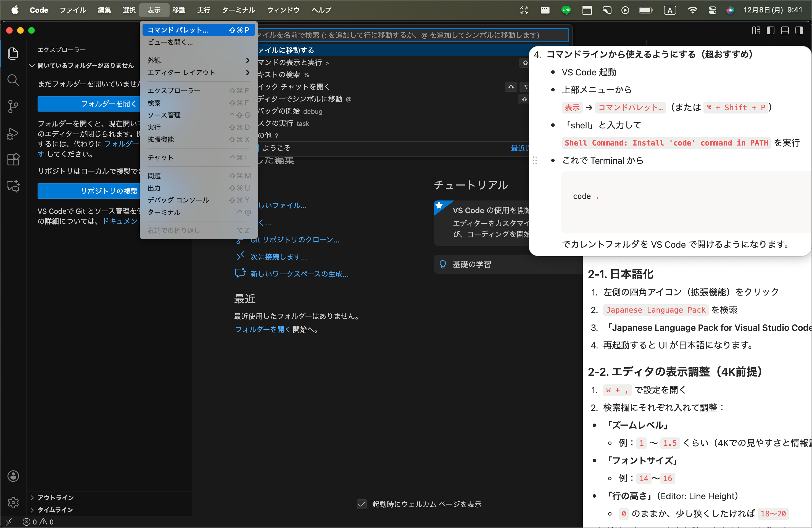Image resolution: width=812 pixels, height=528 pixels.
Task: Click the errors and warnings status bar indicator
Action: click(38, 522)
